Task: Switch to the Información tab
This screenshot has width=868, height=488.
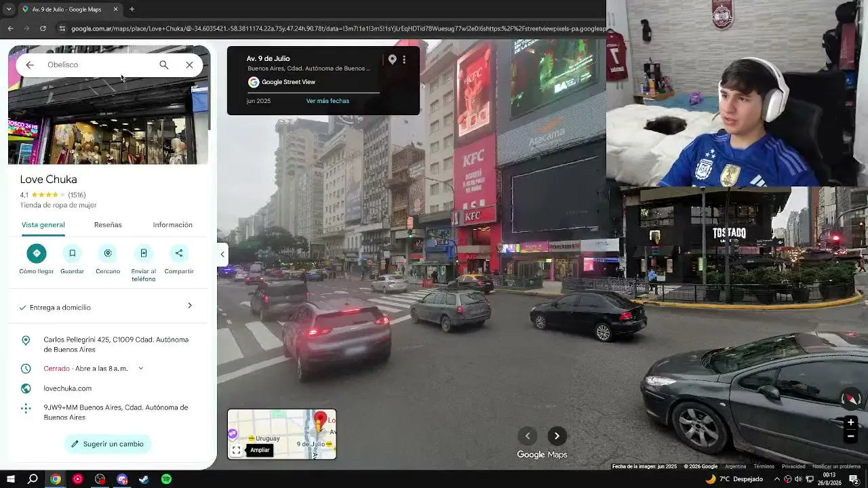Action: coord(172,225)
